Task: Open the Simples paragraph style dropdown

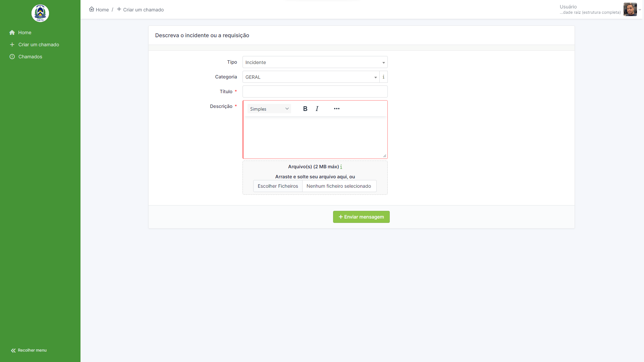Action: point(269,109)
